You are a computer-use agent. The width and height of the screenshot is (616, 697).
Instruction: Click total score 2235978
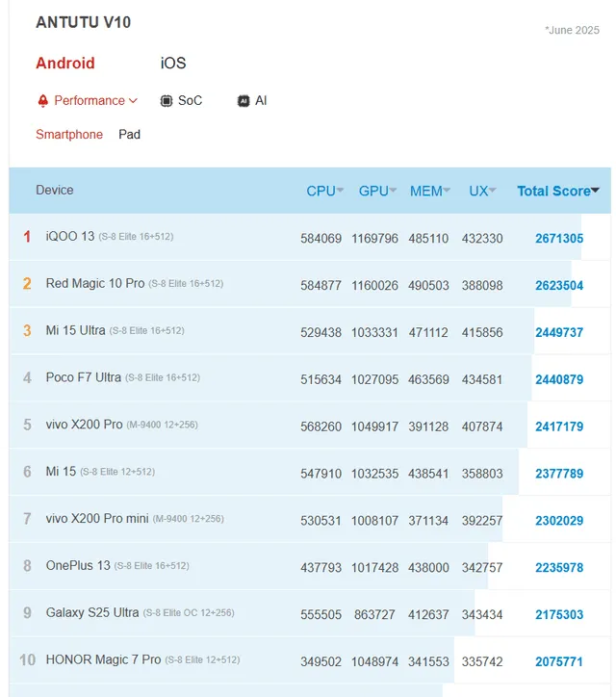click(x=559, y=568)
